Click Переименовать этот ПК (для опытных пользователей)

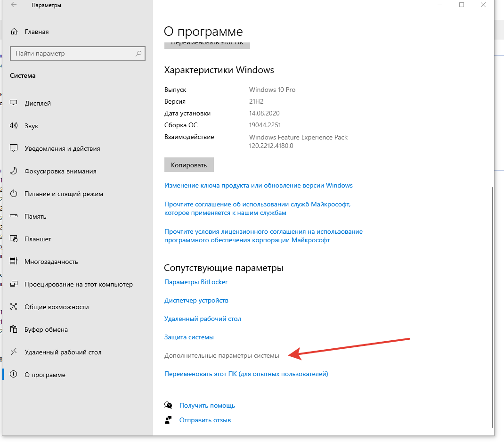(246, 374)
